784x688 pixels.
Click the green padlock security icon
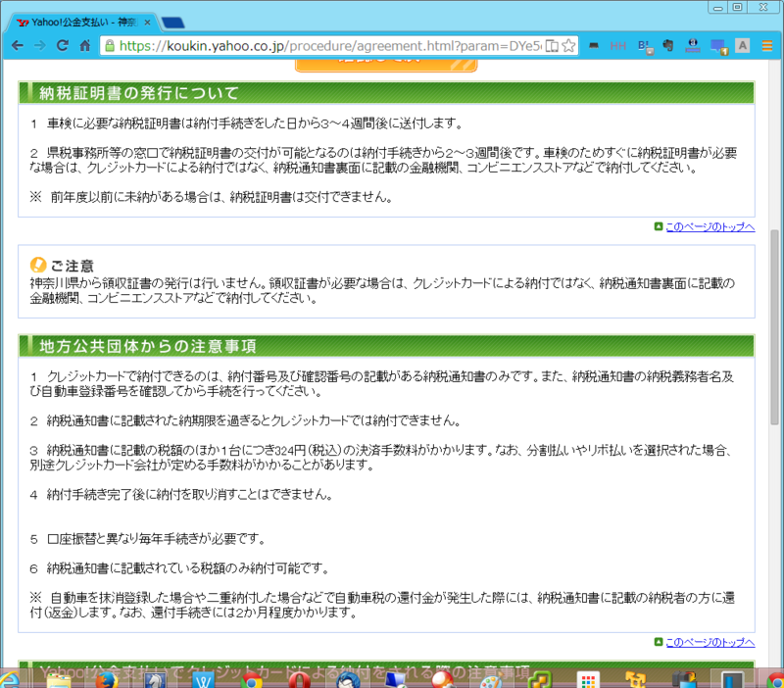point(110,46)
